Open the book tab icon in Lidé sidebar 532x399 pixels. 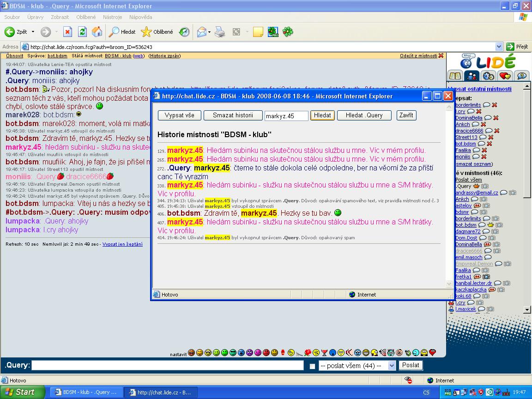455,75
